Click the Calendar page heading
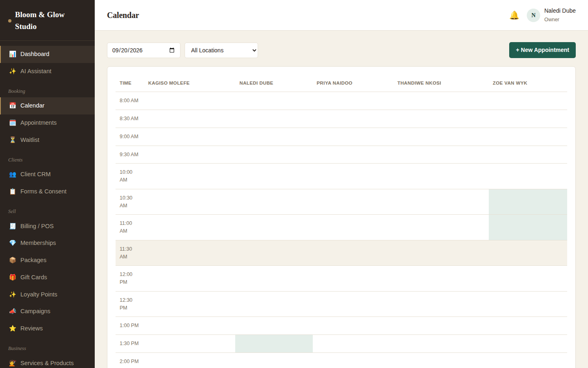588x368 pixels. tap(123, 15)
